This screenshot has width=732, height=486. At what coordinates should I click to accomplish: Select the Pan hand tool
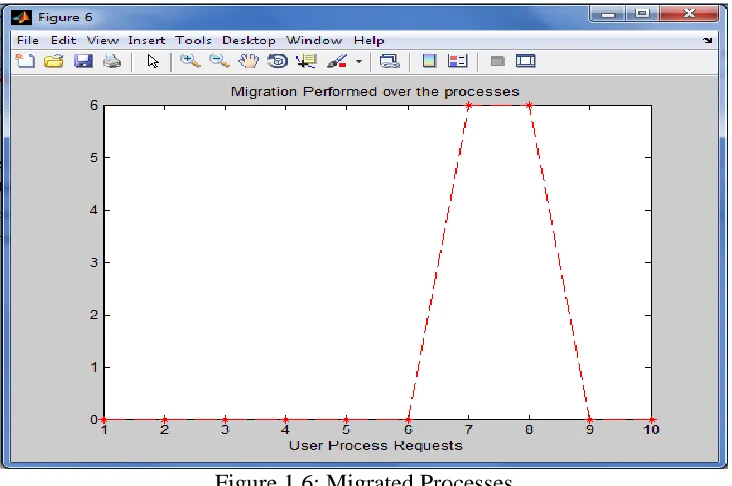click(x=248, y=61)
